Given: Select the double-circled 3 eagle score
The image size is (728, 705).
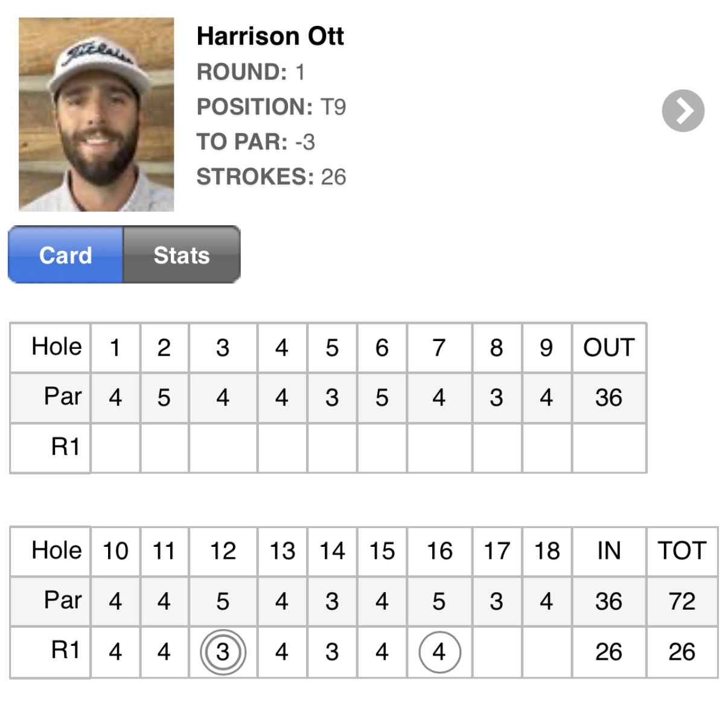Looking at the screenshot, I should [x=223, y=652].
